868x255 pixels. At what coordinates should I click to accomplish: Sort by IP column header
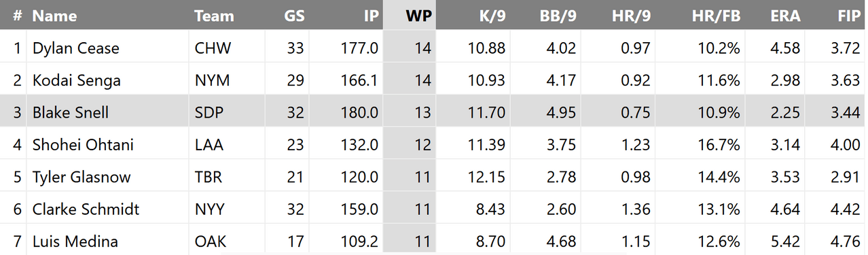[371, 16]
